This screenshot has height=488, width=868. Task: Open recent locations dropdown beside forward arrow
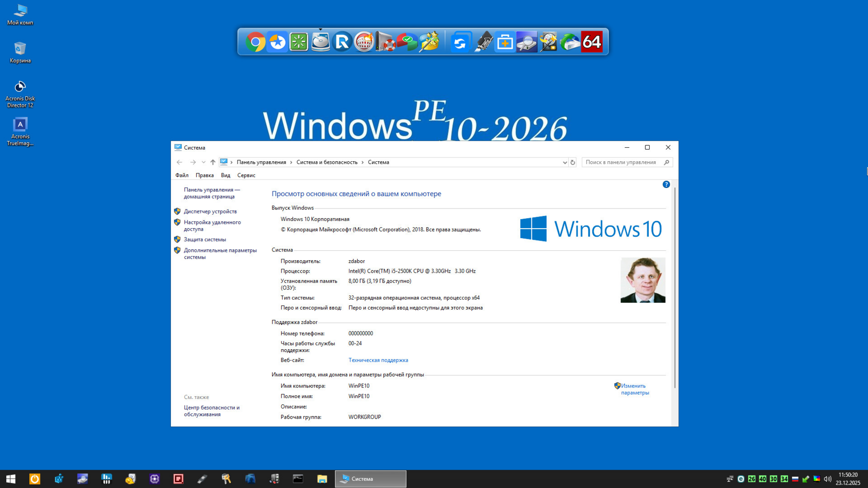tap(203, 162)
